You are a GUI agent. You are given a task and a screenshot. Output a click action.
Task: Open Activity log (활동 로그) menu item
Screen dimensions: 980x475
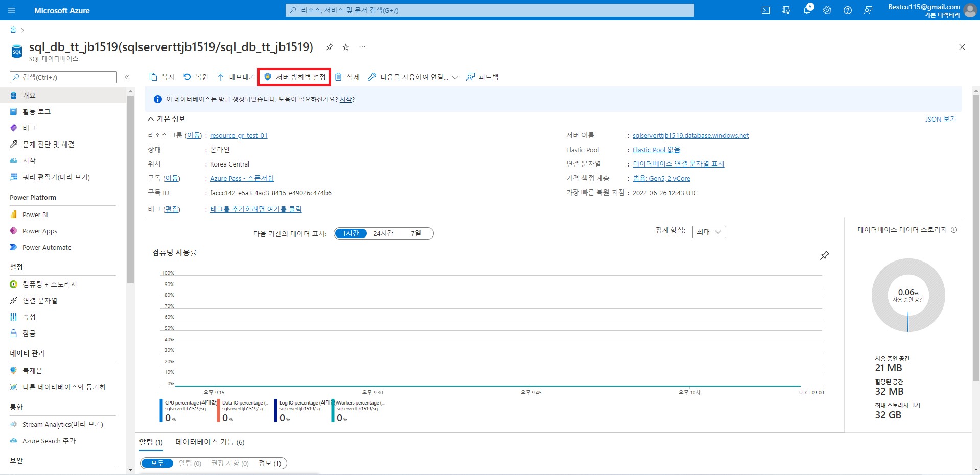pos(63,112)
